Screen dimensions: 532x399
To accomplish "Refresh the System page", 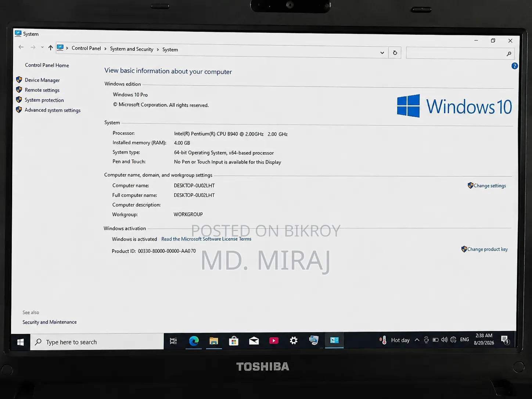I will [395, 53].
